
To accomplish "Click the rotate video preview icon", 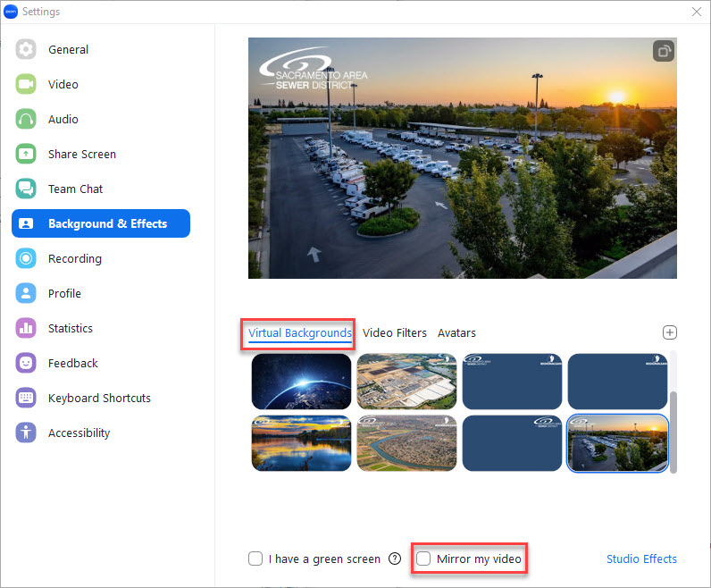I will click(x=664, y=51).
